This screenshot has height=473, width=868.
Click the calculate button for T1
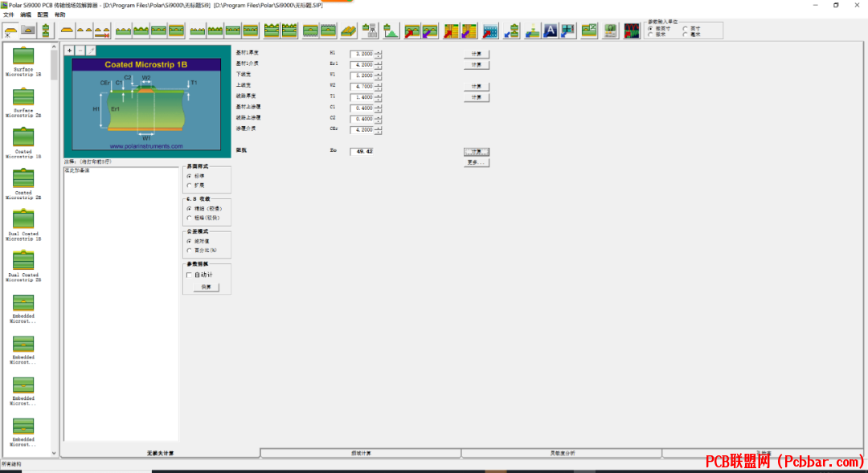476,97
